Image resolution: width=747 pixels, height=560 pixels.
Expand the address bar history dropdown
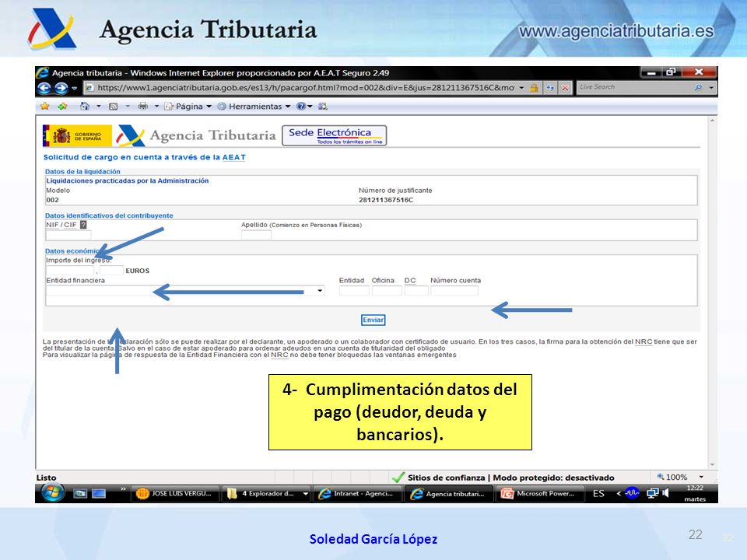tap(521, 88)
